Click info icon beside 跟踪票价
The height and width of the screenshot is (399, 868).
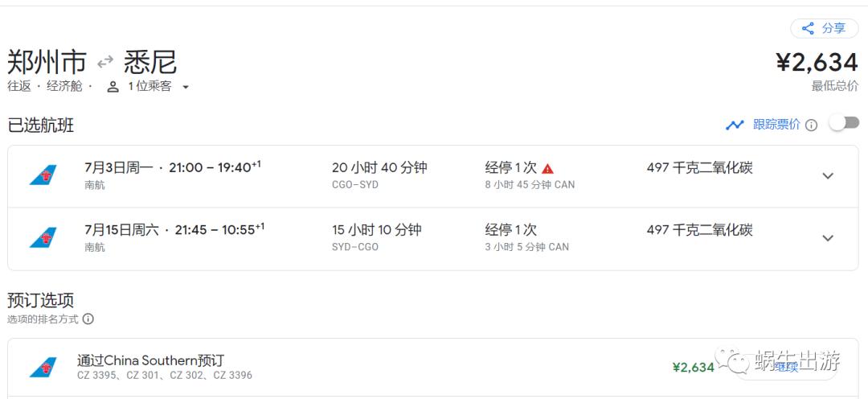click(811, 125)
